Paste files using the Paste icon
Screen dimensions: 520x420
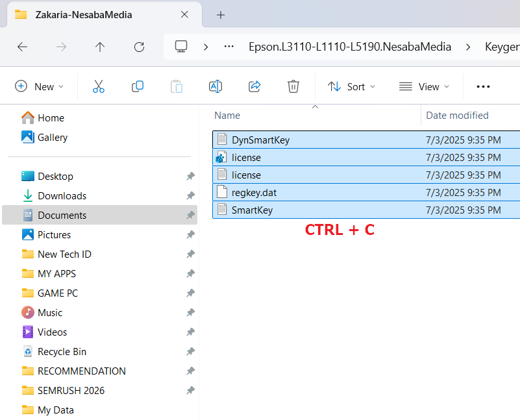pos(176,86)
